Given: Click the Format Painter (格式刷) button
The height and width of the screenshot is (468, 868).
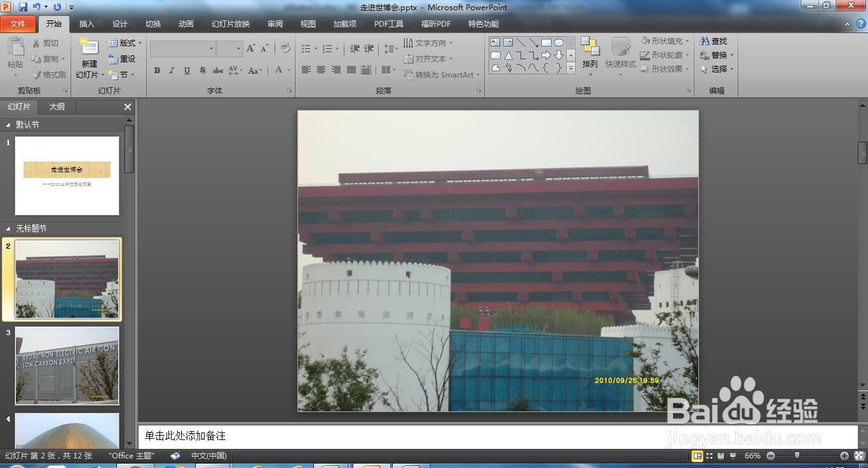Looking at the screenshot, I should coord(49,74).
